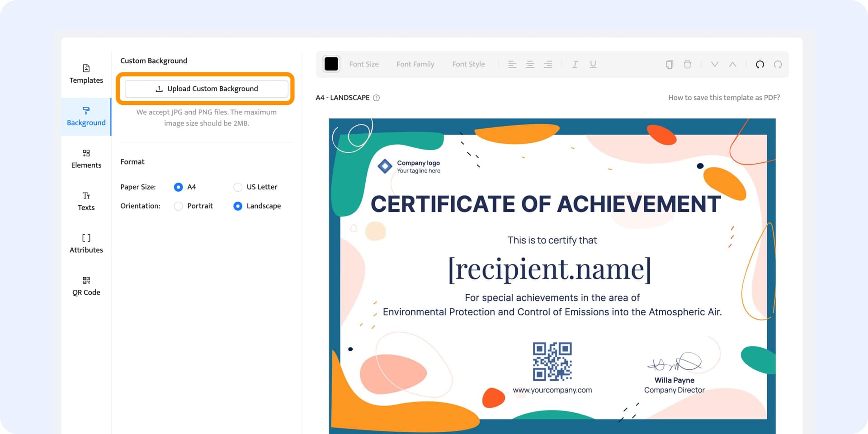Viewport: 868px width, 434px height.
Task: Open the Font Family dropdown
Action: (415, 64)
